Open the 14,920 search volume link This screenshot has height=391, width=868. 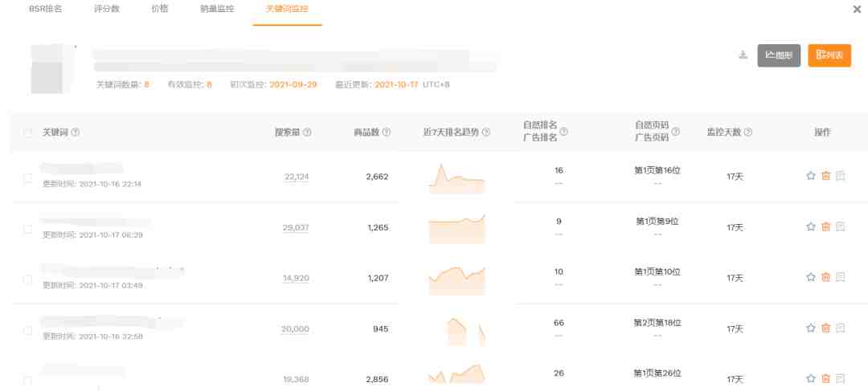(x=296, y=278)
